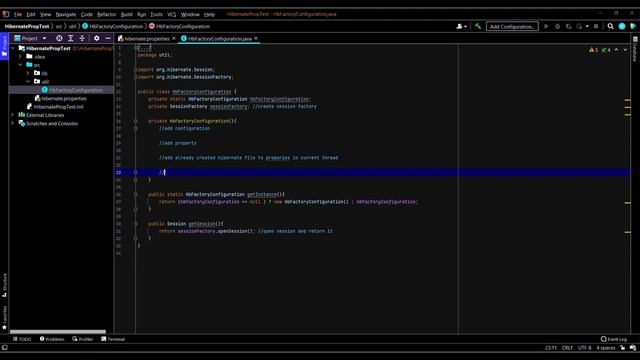Image resolution: width=640 pixels, height=360 pixels.
Task: Open the Navigate menu
Action: point(66,14)
